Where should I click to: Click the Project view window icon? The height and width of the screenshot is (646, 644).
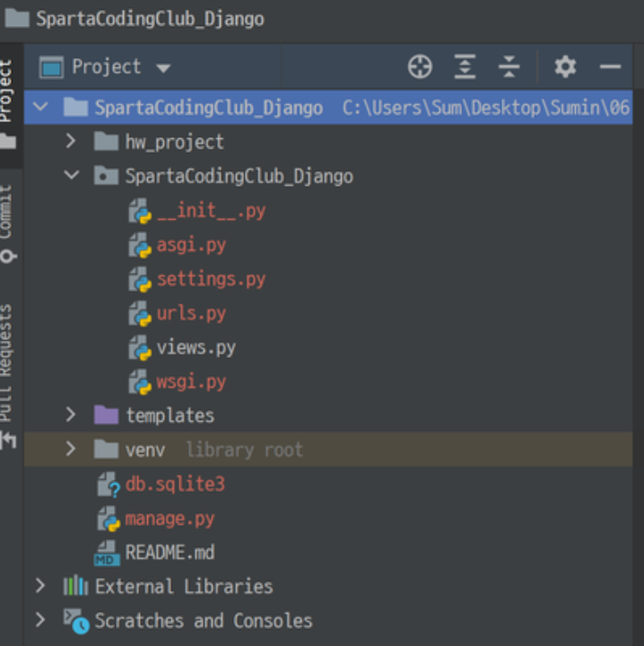click(51, 67)
